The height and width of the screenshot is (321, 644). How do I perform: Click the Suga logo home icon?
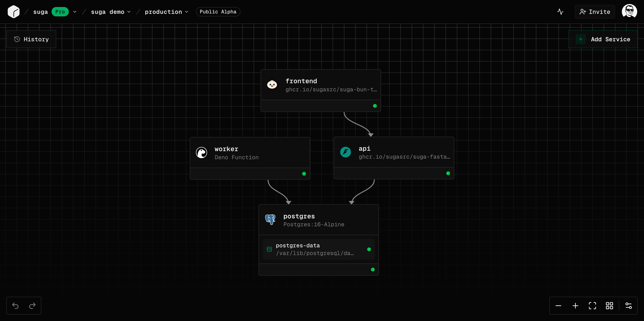(13, 12)
